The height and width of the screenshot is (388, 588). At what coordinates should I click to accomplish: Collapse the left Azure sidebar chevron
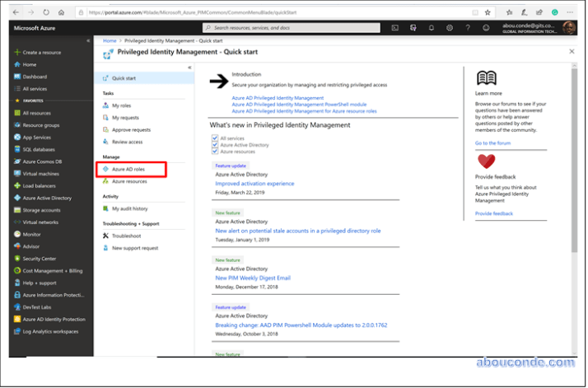click(x=88, y=40)
